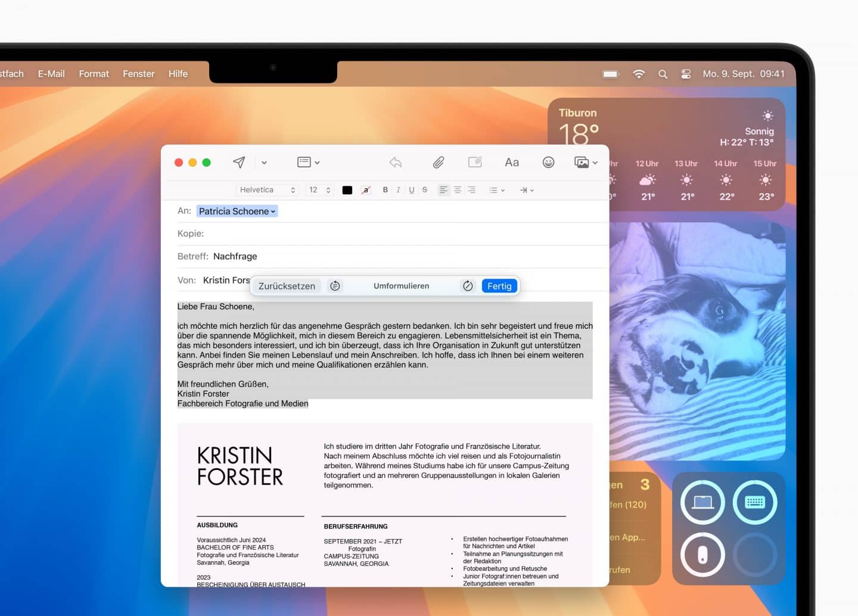Screen dimensions: 858x616
Task: Open the emoji picker icon
Action: (x=548, y=161)
